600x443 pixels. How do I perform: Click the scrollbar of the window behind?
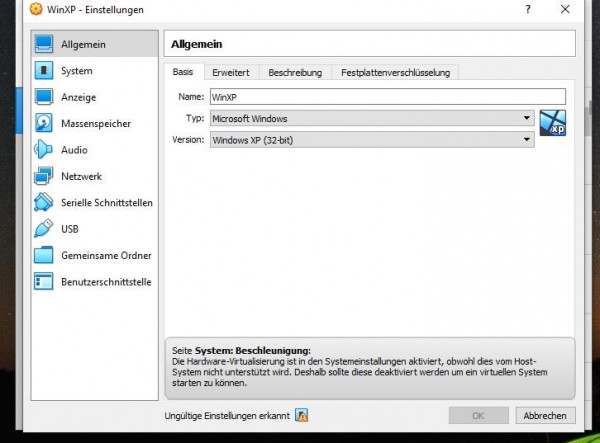click(589, 119)
